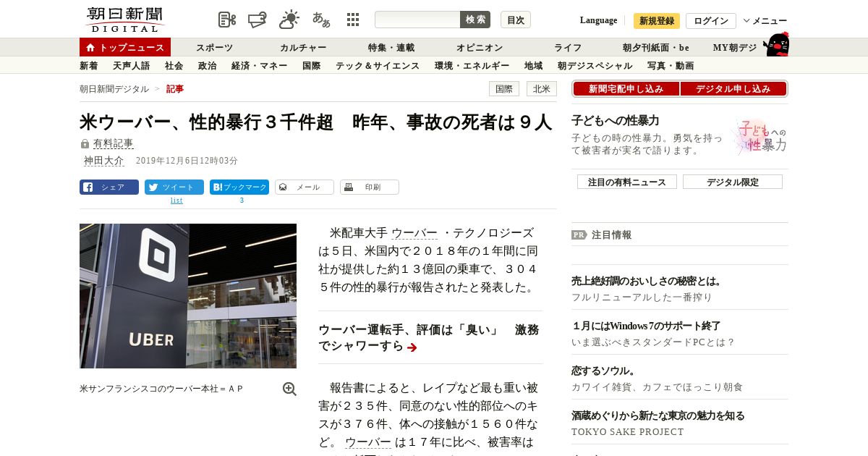Click the home icon in トップニュース tab
This screenshot has height=456, width=868.
(90, 48)
